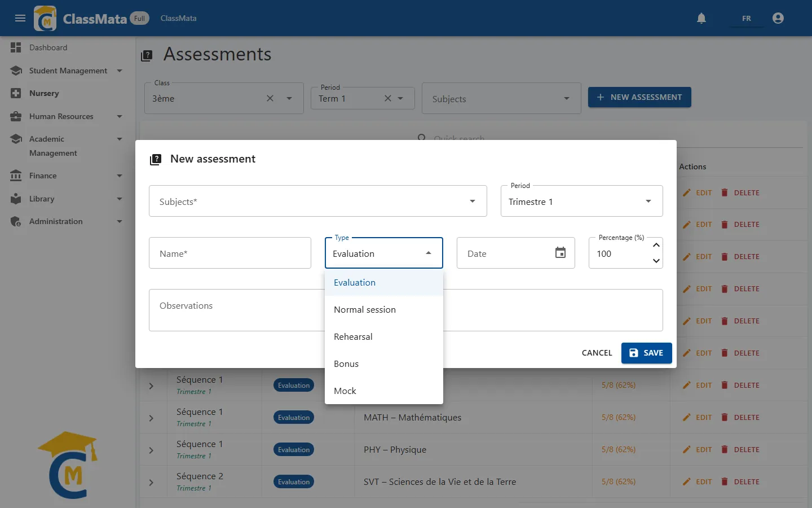Switch language with the FR button
Image resolution: width=812 pixels, height=508 pixels.
tap(747, 18)
